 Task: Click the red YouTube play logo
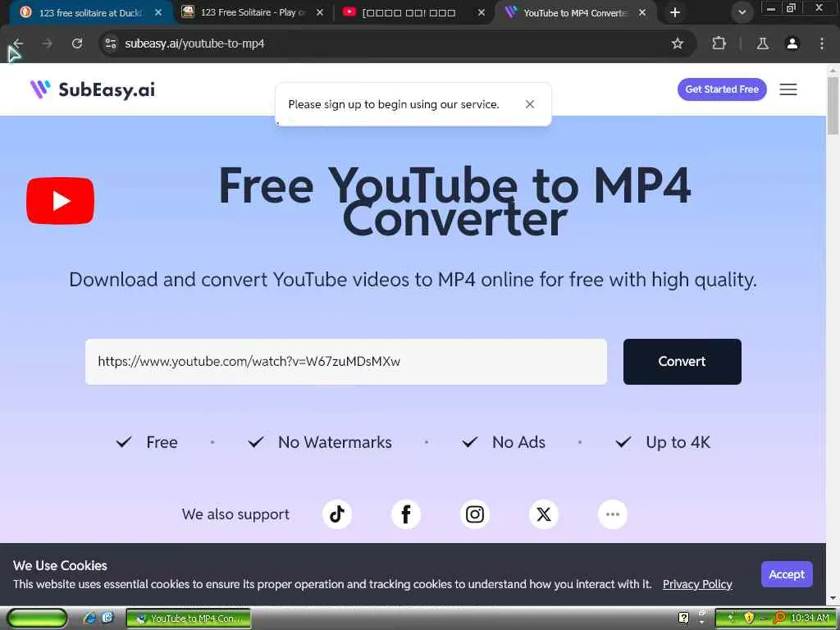pos(60,201)
